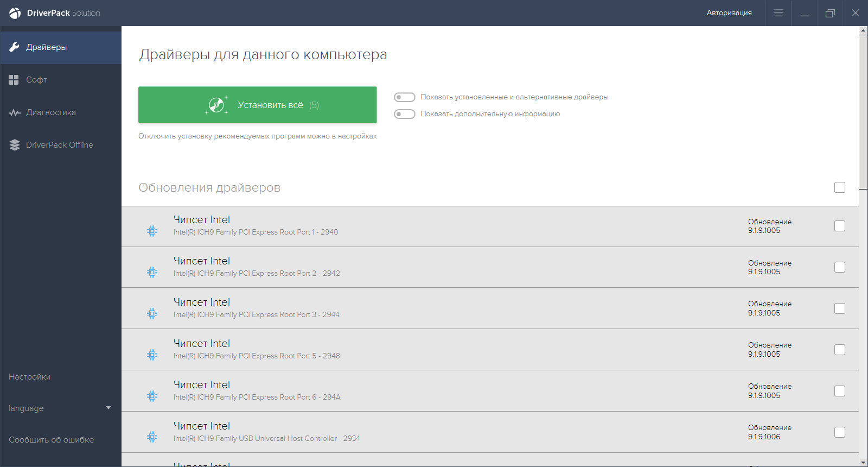Click the vertical scrollbar down arrow

(863, 462)
